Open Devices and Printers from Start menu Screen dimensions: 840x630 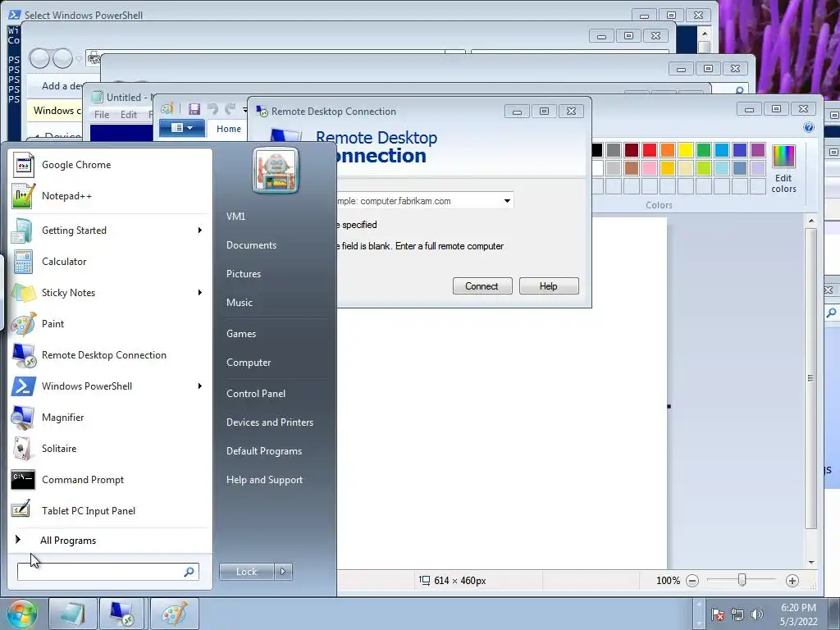click(x=269, y=422)
